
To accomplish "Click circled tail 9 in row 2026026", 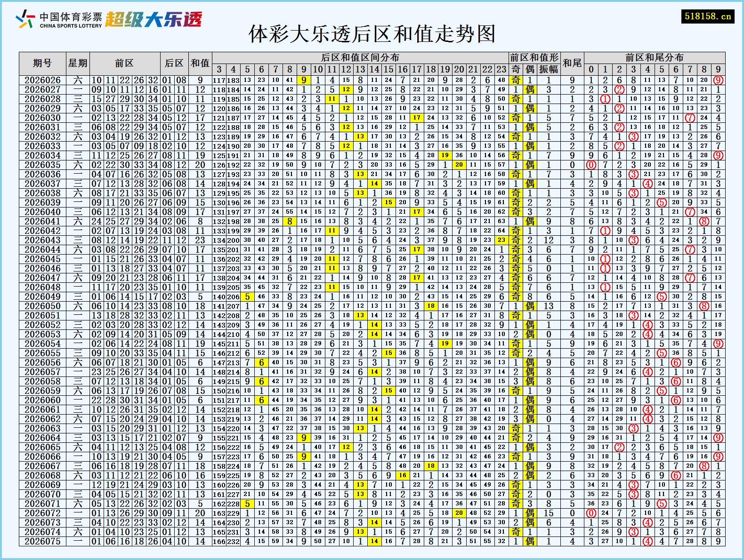I will tap(718, 80).
